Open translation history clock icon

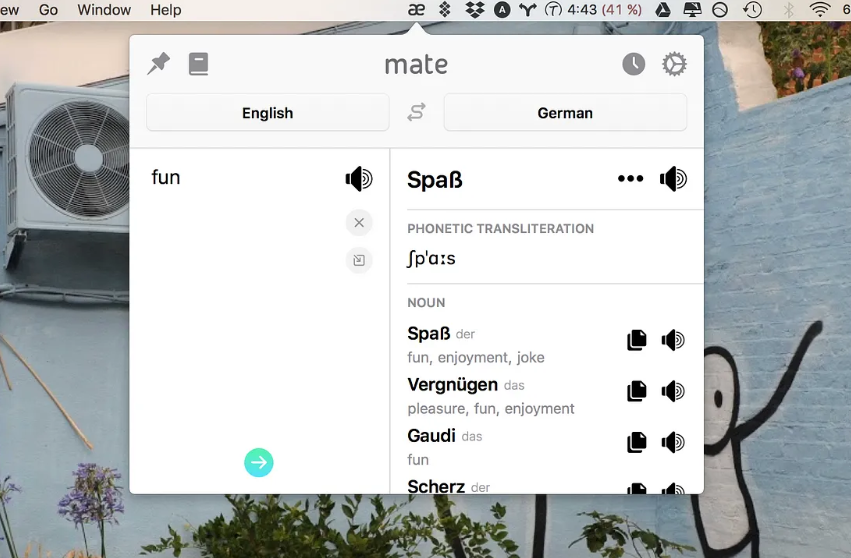(x=633, y=64)
